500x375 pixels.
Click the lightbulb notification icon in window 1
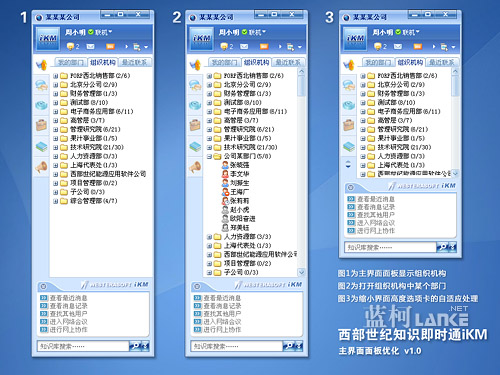point(70,47)
